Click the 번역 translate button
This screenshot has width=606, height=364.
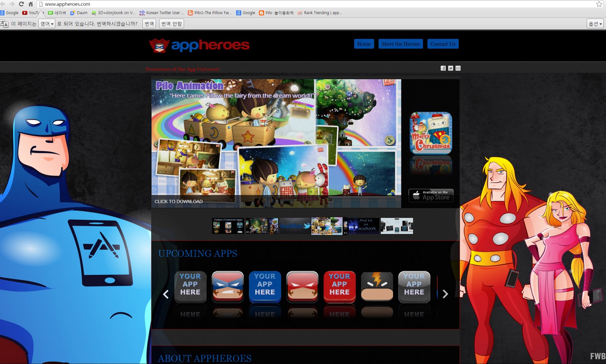pos(149,23)
